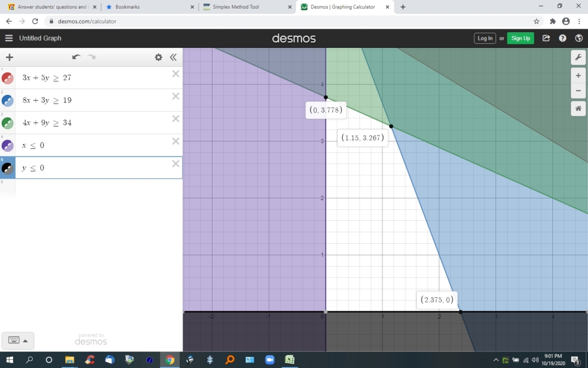Open a new browser tab
This screenshot has height=368, width=588.
coord(403,7)
